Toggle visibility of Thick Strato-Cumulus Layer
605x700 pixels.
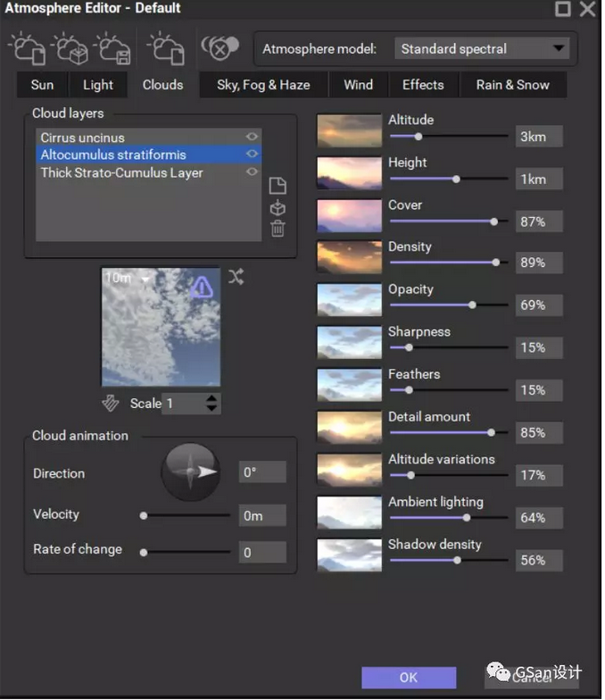point(252,171)
